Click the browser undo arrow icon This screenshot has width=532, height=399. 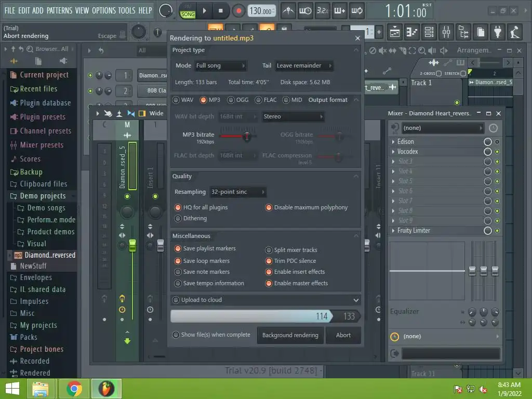point(21,49)
